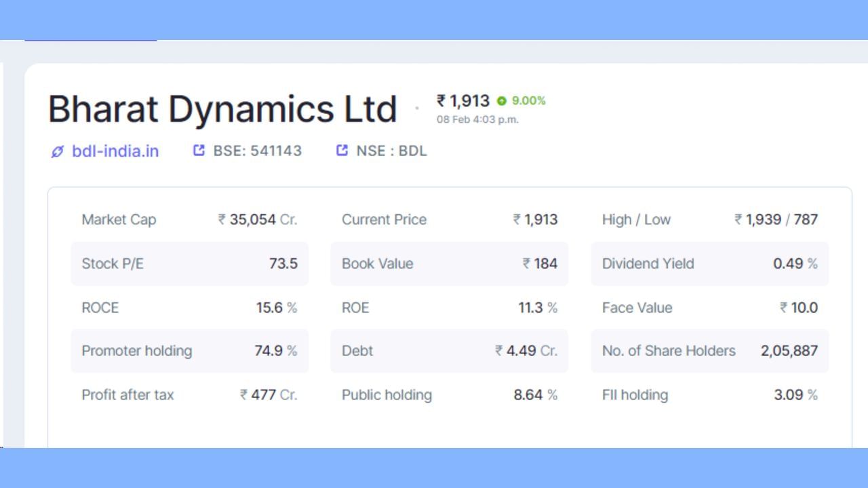
Task: Click the green up-arrow price change icon
Action: pyautogui.click(x=501, y=101)
